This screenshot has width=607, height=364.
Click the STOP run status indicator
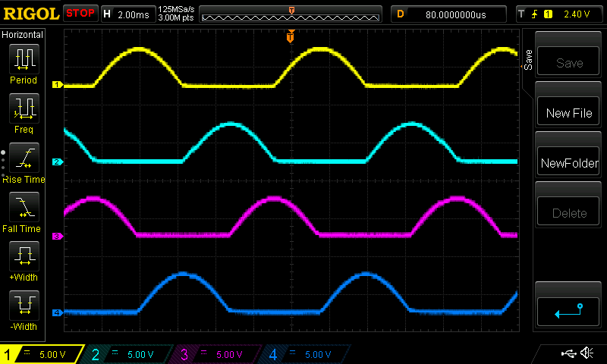tap(80, 14)
